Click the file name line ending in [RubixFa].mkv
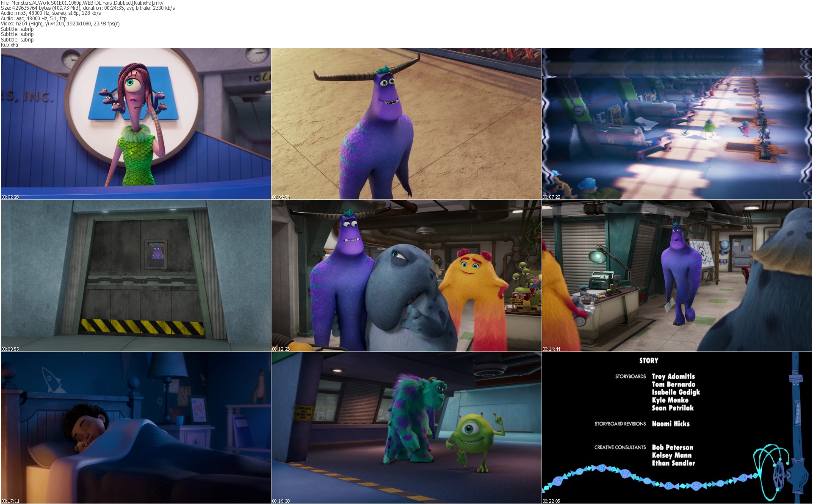 click(82, 3)
